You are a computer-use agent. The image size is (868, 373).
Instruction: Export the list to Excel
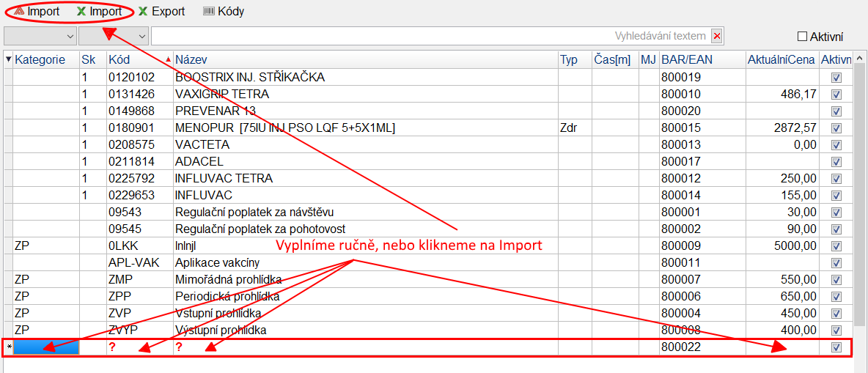[161, 12]
